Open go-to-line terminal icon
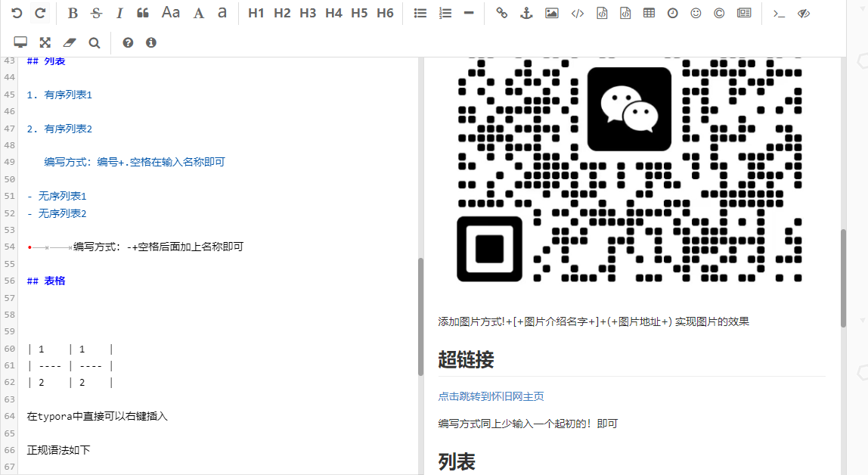This screenshot has width=868, height=475. pyautogui.click(x=779, y=13)
